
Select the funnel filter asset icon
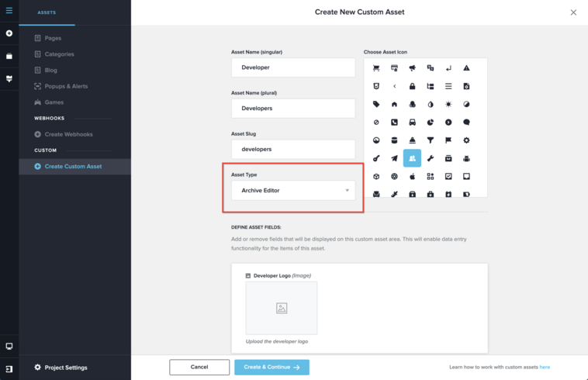pyautogui.click(x=430, y=140)
